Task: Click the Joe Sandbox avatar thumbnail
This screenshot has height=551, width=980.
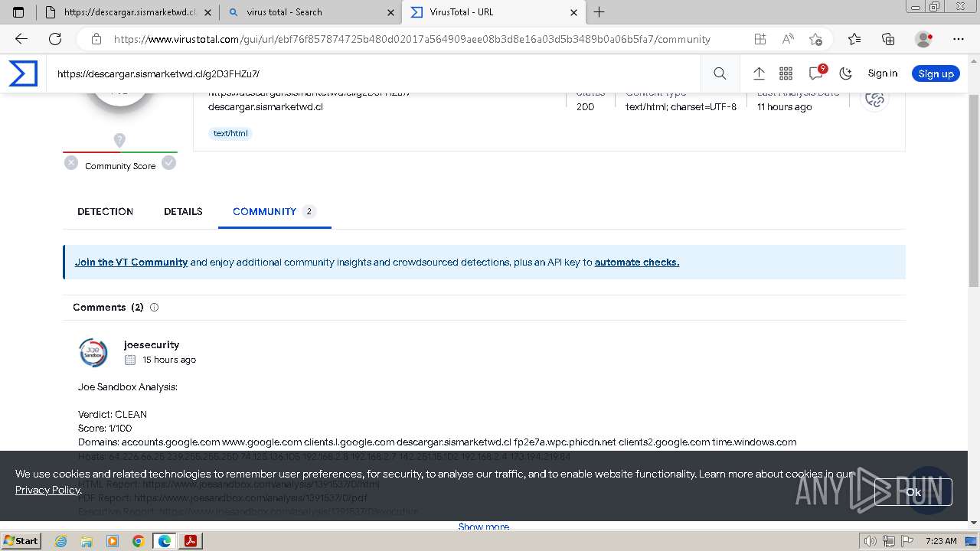Action: (93, 353)
